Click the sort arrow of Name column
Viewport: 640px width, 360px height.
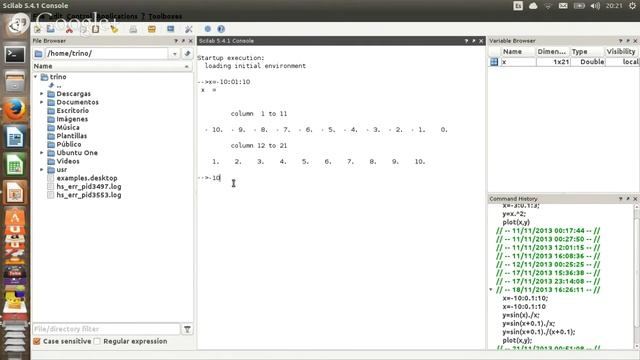[x=187, y=66]
